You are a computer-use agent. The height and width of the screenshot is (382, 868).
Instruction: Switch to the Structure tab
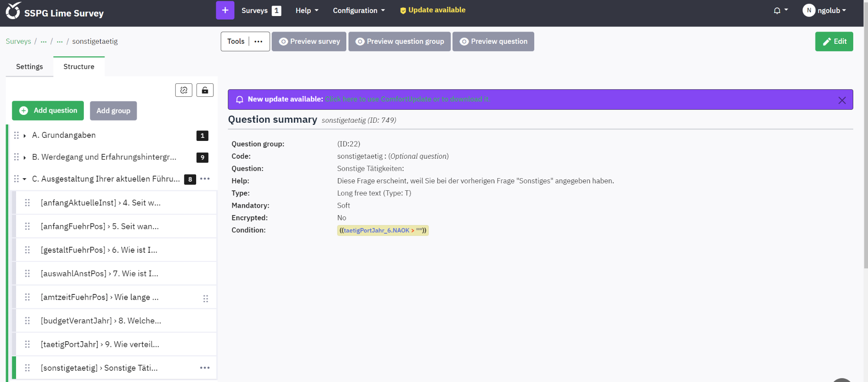click(79, 67)
